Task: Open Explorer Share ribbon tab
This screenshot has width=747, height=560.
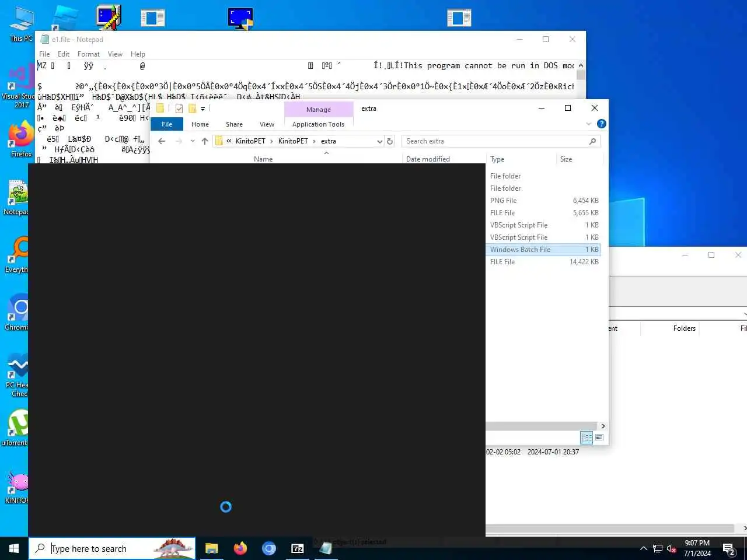Action: click(x=234, y=124)
